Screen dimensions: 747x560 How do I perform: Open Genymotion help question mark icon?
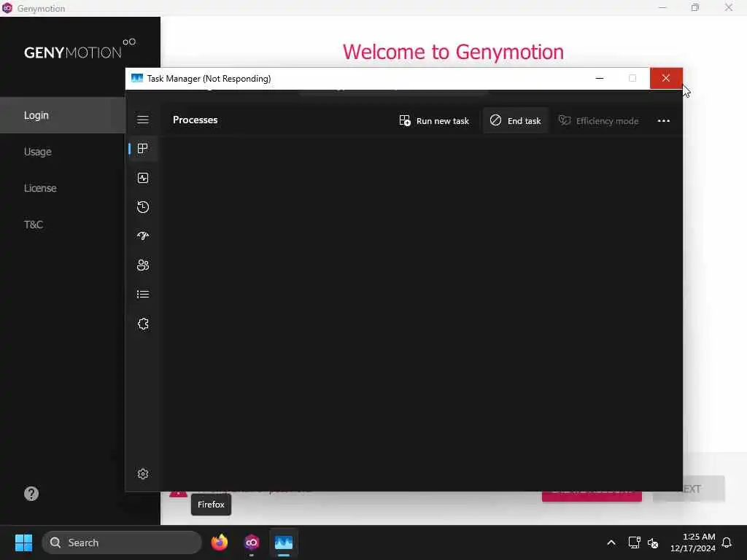tap(31, 494)
